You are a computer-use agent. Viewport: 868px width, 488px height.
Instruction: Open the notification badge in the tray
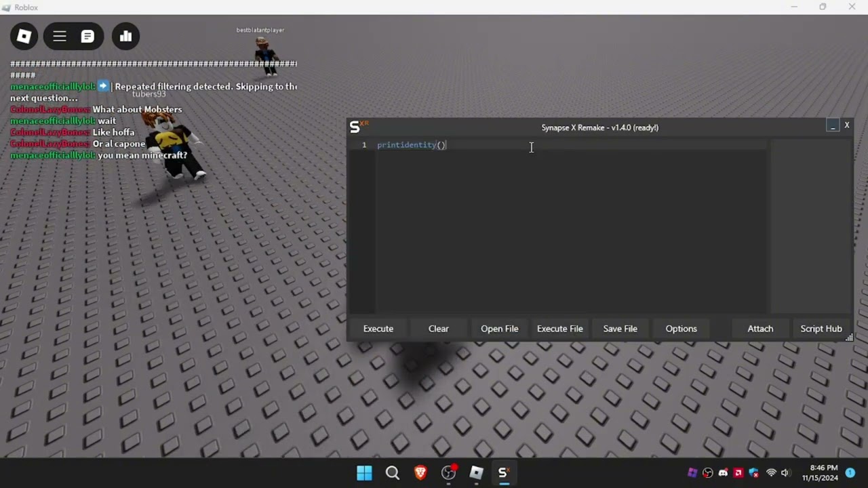850,473
